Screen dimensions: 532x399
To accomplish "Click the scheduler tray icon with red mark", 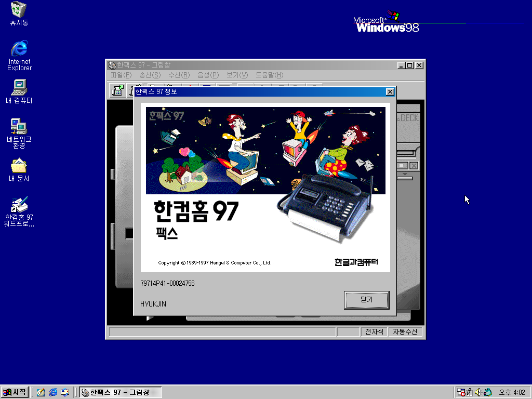I will click(461, 392).
